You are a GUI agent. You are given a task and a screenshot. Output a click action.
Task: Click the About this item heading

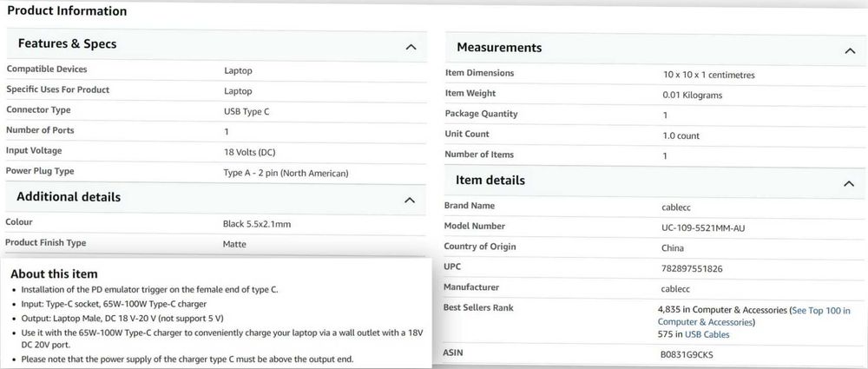54,273
